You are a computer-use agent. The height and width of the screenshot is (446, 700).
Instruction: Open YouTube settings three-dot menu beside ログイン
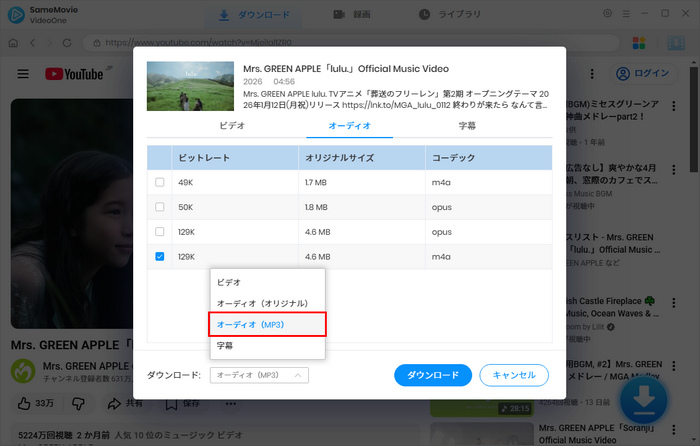pos(592,74)
